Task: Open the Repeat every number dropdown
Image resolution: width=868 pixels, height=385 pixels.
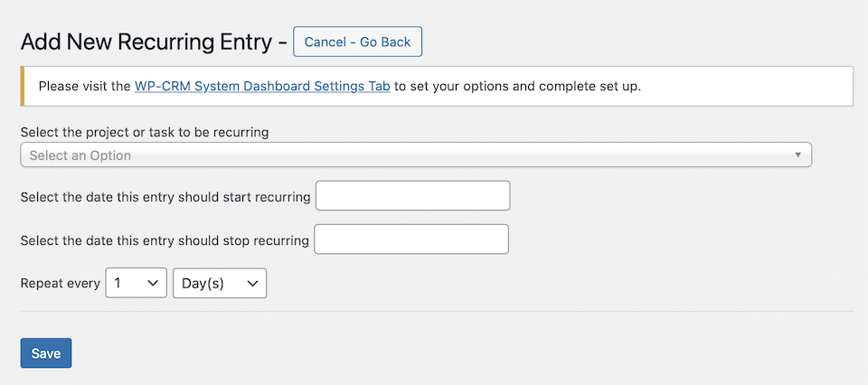Action: tap(136, 283)
